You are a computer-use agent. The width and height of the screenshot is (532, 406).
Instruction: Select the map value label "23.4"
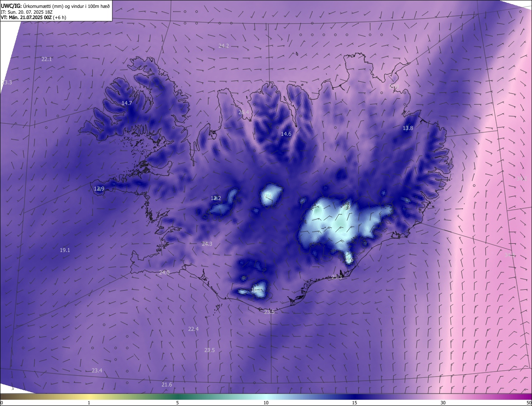[97, 370]
